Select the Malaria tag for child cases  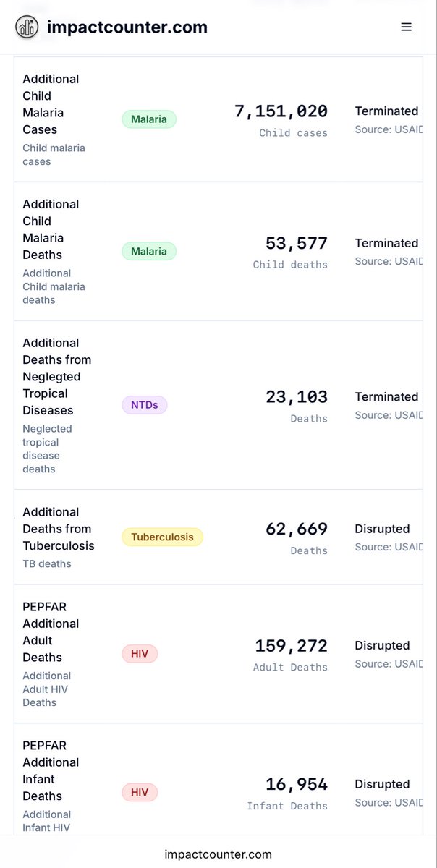tap(149, 119)
